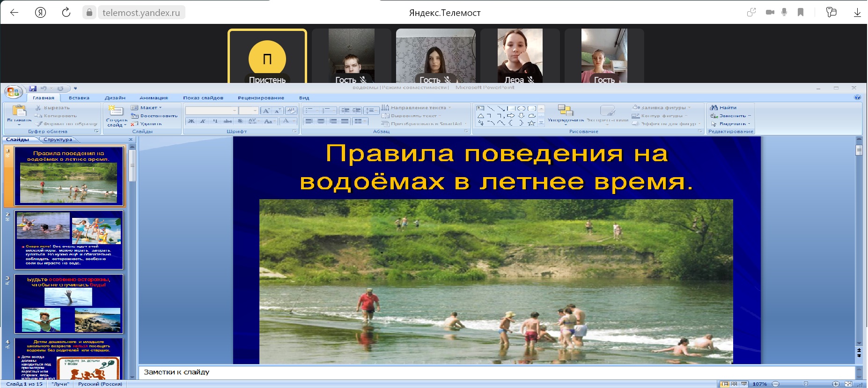Reload the Telemost page

click(x=66, y=12)
